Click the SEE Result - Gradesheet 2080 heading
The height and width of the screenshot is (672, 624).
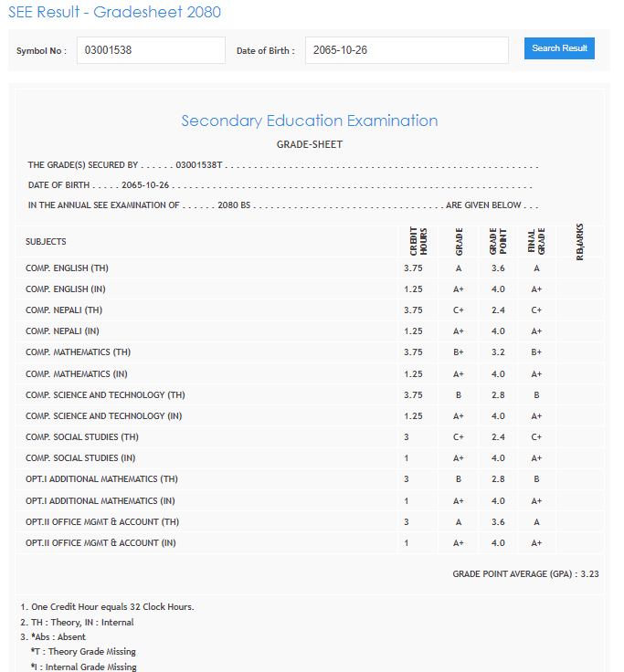pyautogui.click(x=114, y=12)
